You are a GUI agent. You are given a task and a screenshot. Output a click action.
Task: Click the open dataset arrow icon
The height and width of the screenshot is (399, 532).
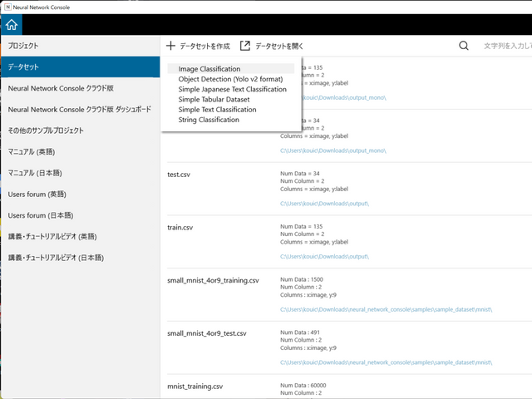click(x=245, y=46)
